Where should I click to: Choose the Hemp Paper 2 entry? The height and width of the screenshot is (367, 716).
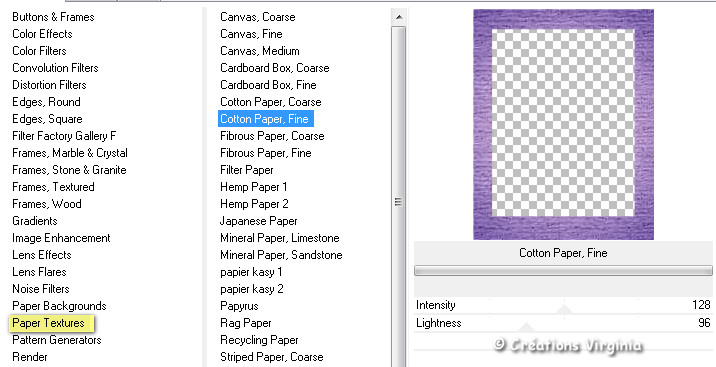click(254, 204)
